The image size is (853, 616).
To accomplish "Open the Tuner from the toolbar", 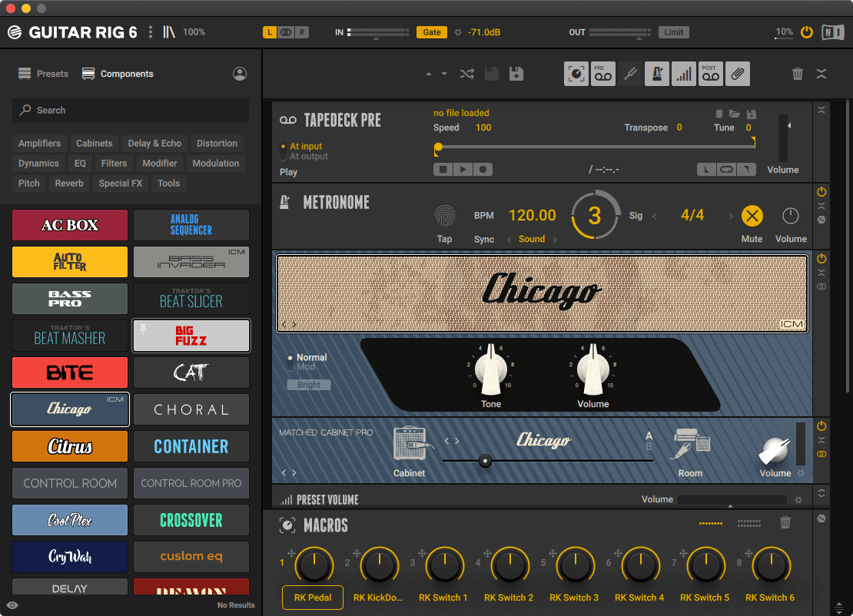I will click(x=630, y=74).
